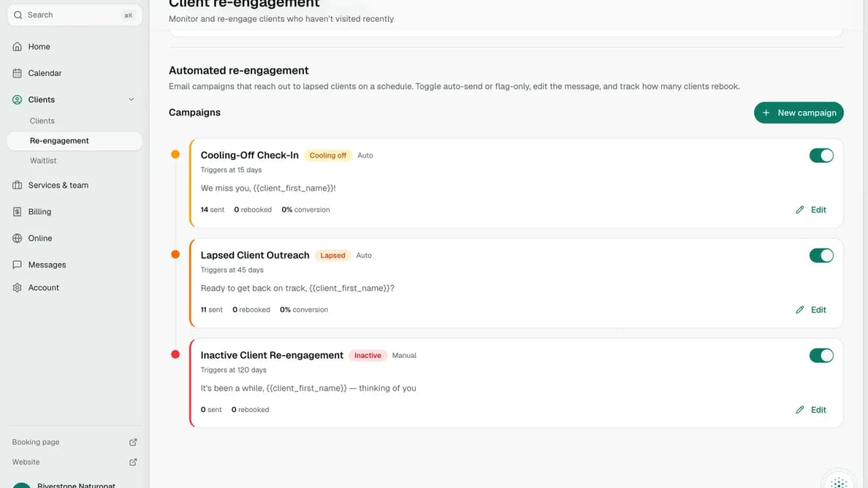Image resolution: width=868 pixels, height=488 pixels.
Task: Click the Inactive status badge
Action: (x=368, y=355)
